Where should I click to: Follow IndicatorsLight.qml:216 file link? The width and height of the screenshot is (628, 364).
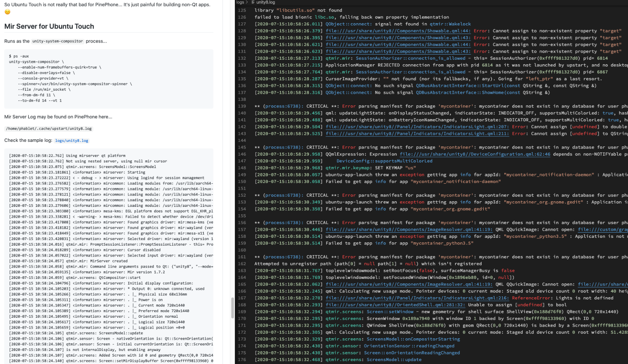(x=417, y=298)
